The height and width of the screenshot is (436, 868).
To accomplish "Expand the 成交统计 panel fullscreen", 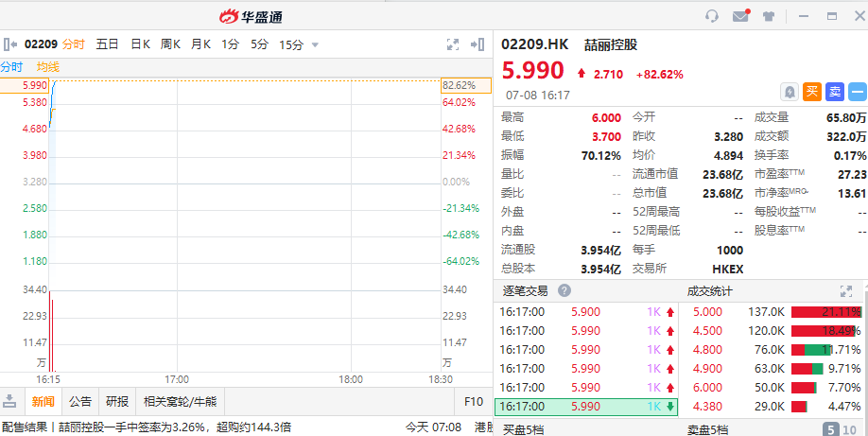I will (x=846, y=291).
